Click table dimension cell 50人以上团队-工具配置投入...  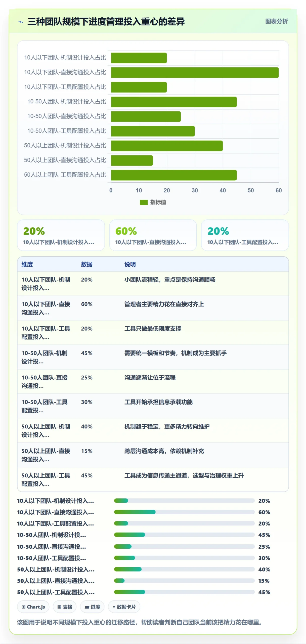tap(46, 479)
